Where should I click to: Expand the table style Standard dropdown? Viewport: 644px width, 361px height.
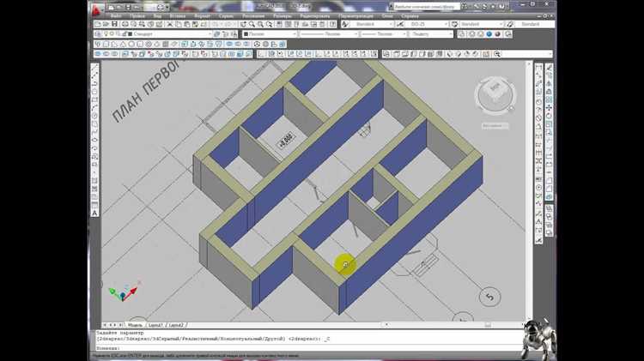tap(501, 24)
